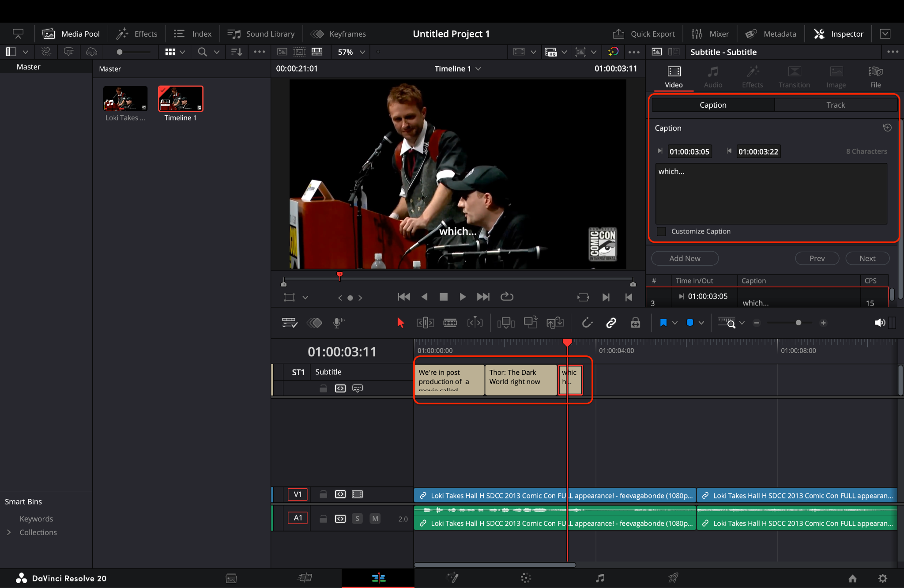This screenshot has width=904, height=588.
Task: Open the Fairlight music note page
Action: 599,578
